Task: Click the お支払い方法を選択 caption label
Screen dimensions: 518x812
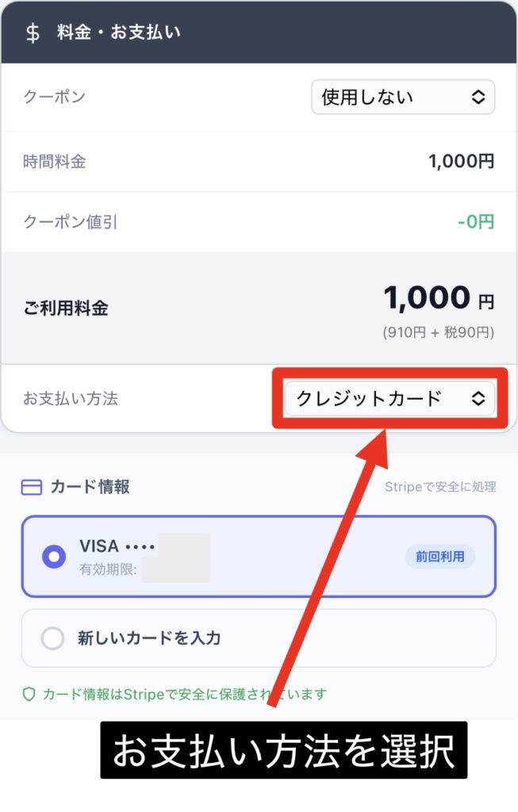Action: (x=283, y=750)
